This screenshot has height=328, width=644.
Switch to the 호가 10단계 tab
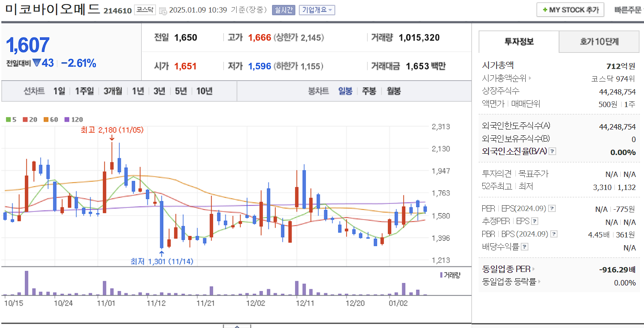[599, 41]
